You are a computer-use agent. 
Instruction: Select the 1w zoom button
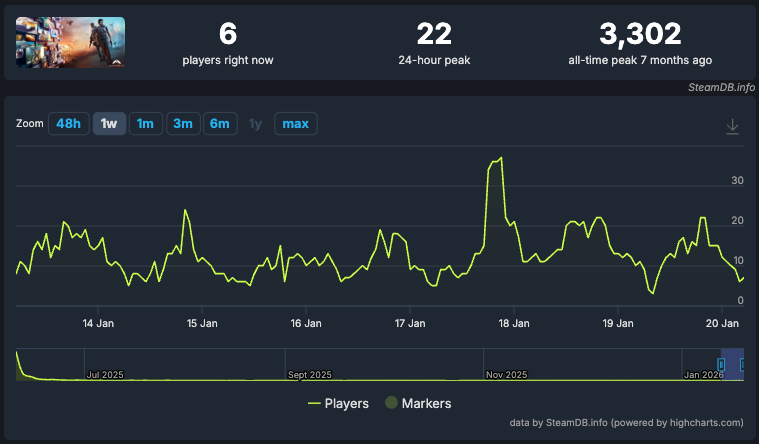point(109,124)
